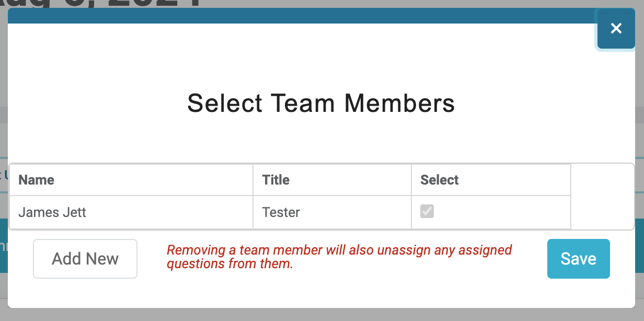Click the Tester title cell
Viewport: 644px width, 321px height.
point(281,212)
